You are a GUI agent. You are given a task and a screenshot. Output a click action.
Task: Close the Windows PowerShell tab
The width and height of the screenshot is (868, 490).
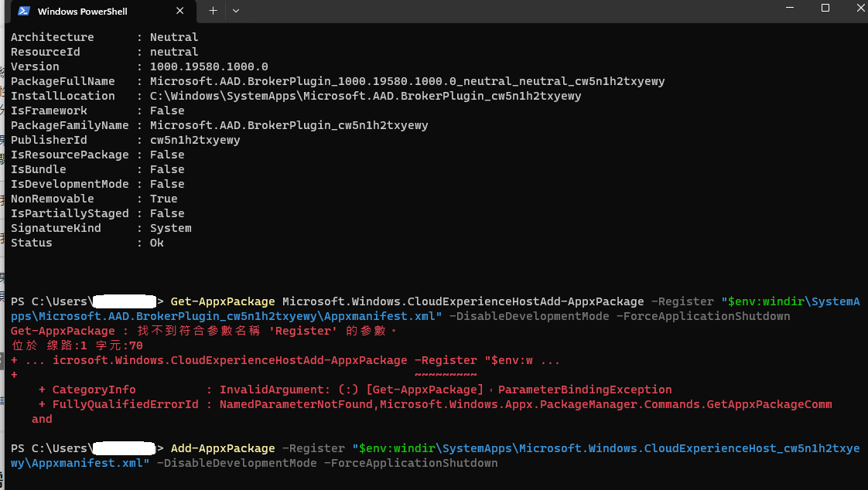click(x=180, y=11)
